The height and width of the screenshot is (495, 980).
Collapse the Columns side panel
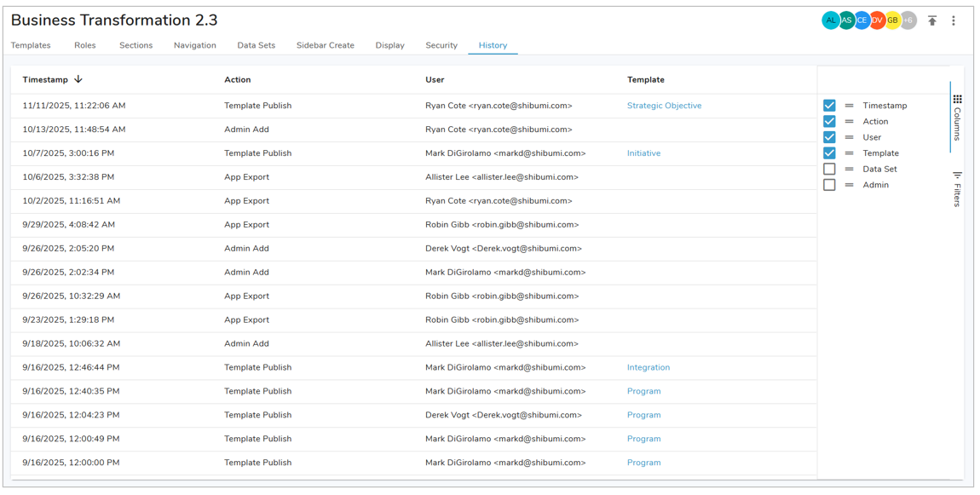point(958,119)
